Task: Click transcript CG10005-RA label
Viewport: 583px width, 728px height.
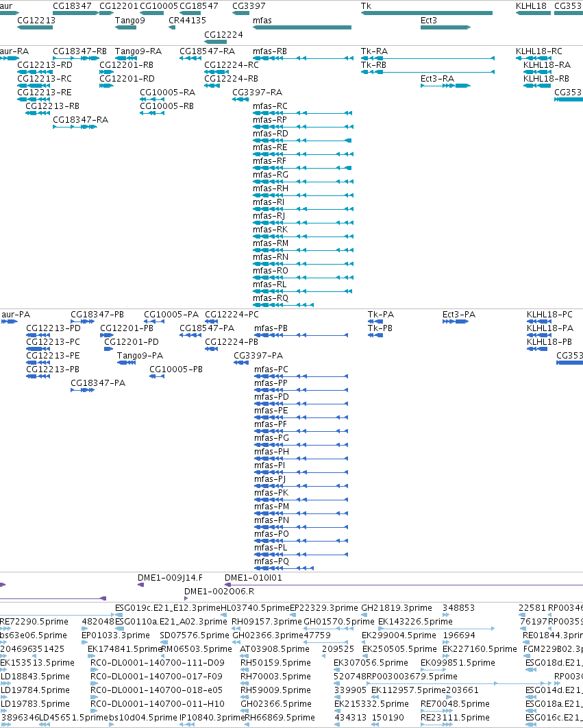Action: 168,93
